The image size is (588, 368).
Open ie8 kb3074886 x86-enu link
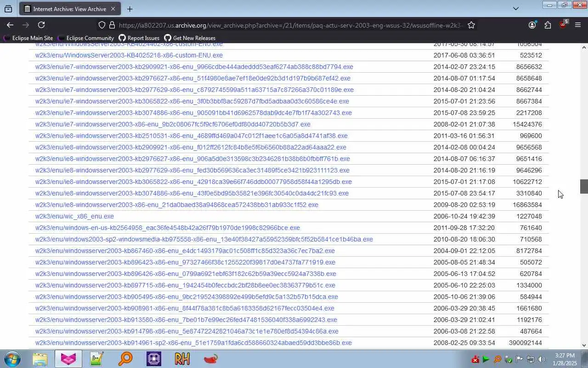pyautogui.click(x=192, y=193)
